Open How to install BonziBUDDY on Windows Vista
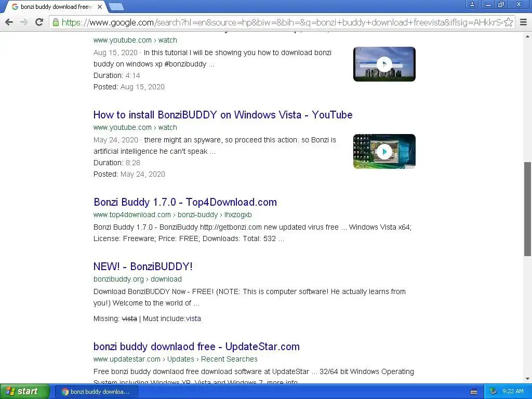The height and width of the screenshot is (399, 532). point(223,115)
